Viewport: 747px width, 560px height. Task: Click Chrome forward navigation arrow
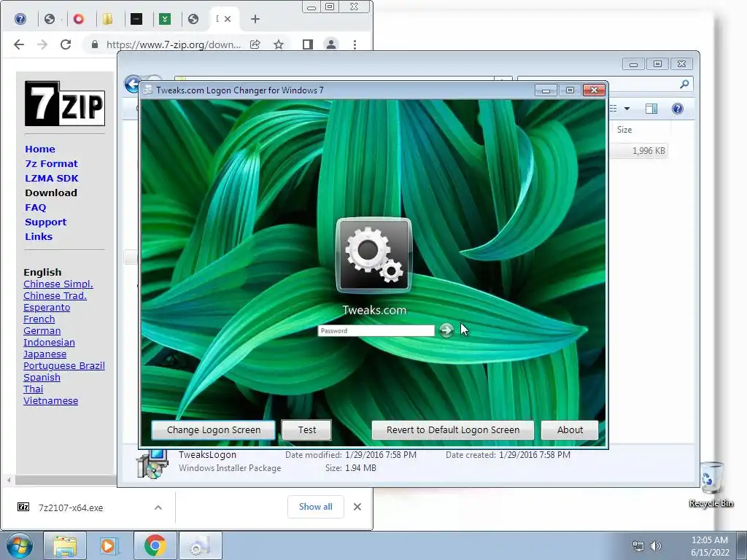pyautogui.click(x=42, y=44)
